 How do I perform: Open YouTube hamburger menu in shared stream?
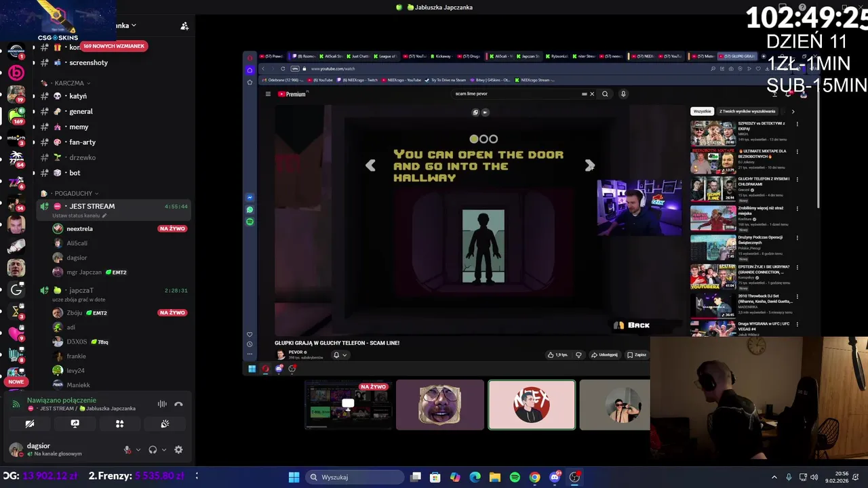point(268,94)
